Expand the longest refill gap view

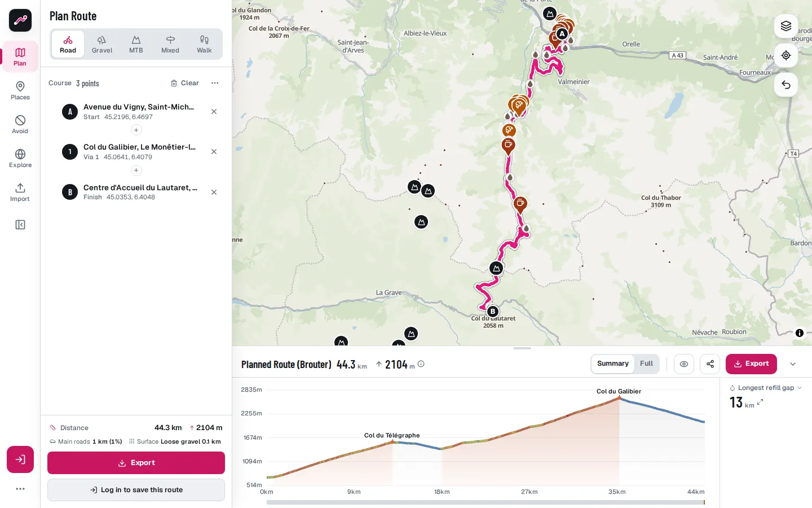(760, 402)
